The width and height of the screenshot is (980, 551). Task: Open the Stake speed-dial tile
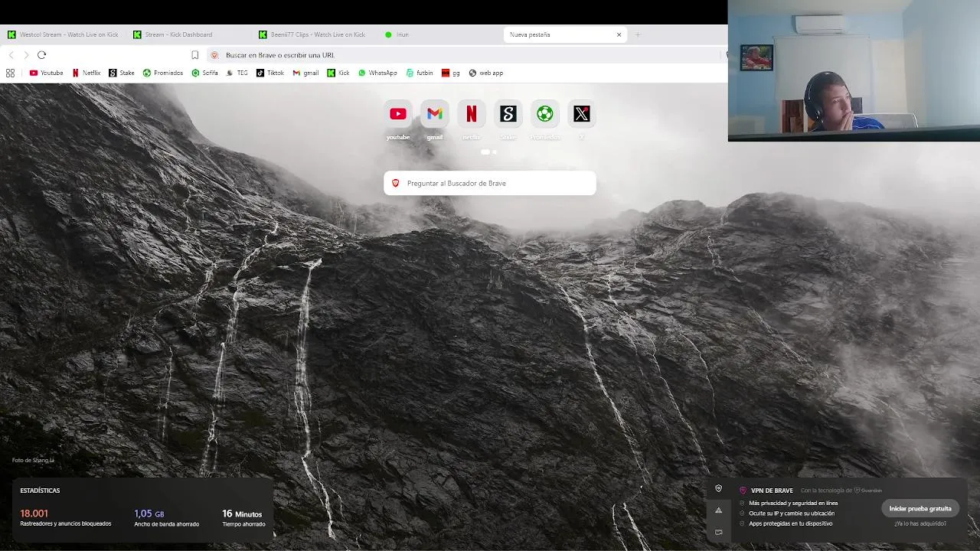[x=508, y=114]
